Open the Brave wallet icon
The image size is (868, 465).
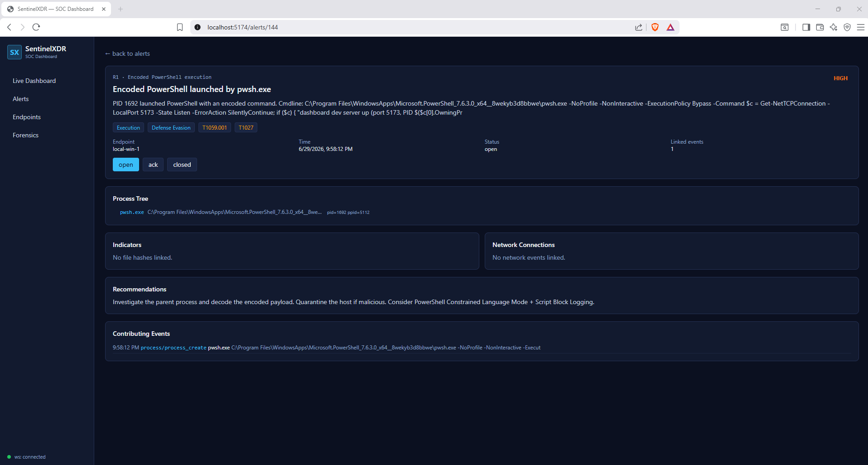[820, 27]
